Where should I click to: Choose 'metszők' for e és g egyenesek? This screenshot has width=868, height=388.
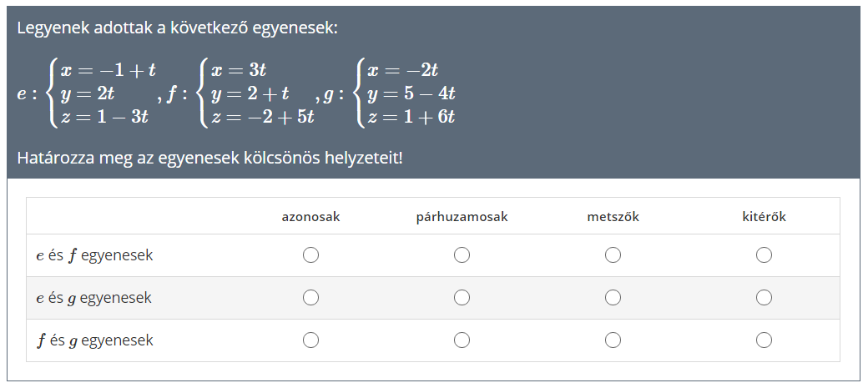click(613, 297)
